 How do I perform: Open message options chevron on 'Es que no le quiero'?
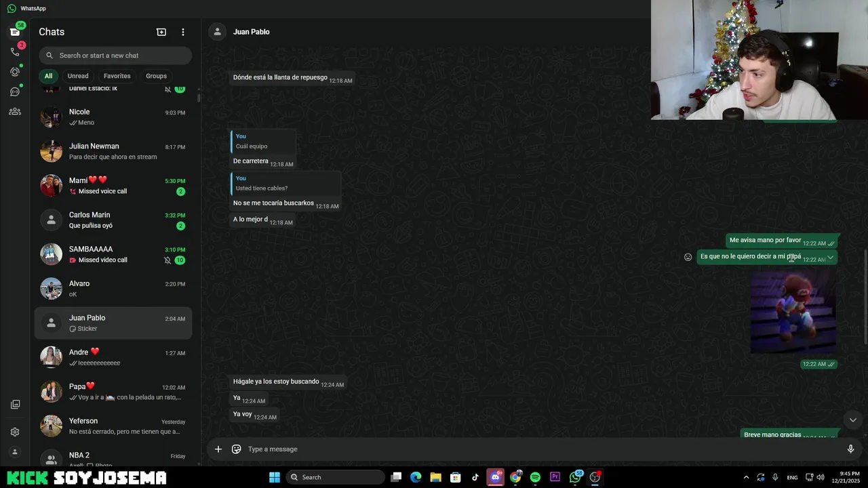[830, 257]
